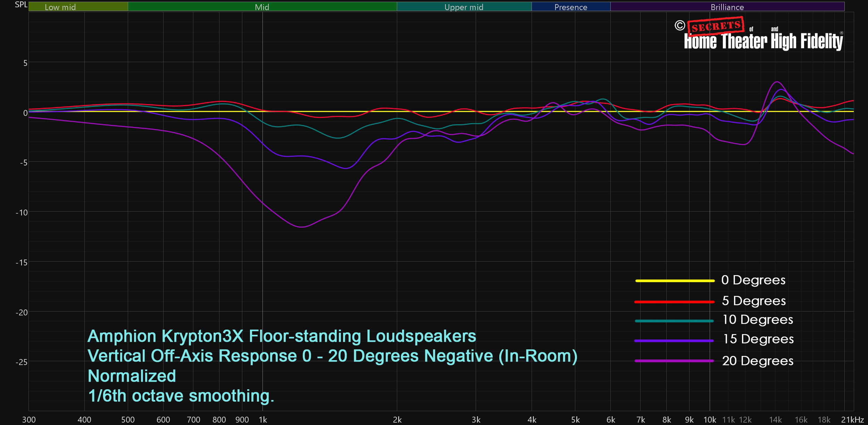Click the '15 Degrees' legend label
868x425 pixels.
tap(758, 339)
